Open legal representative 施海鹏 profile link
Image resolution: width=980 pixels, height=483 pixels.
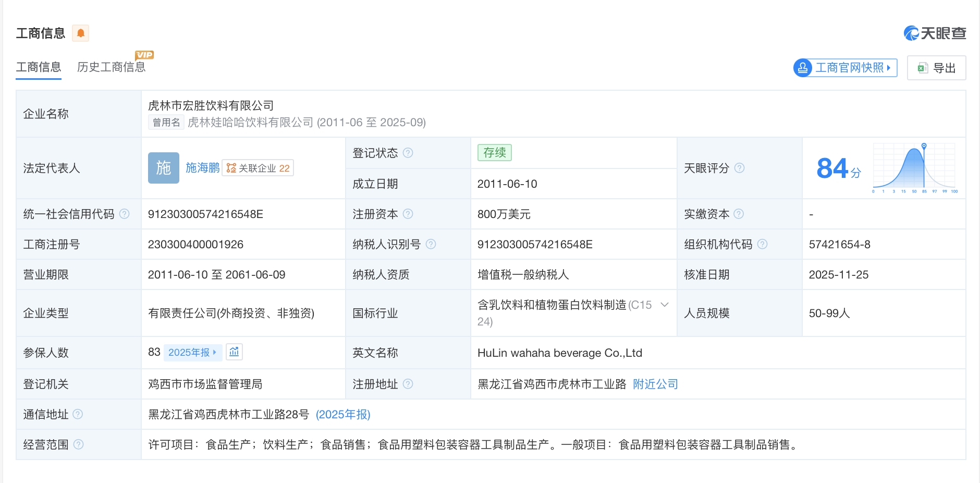(202, 168)
